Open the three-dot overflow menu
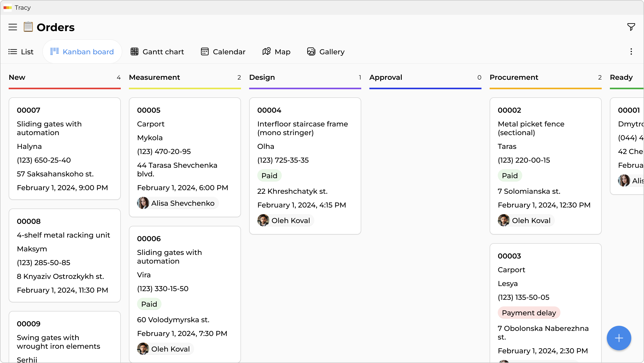644x363 pixels. [631, 51]
